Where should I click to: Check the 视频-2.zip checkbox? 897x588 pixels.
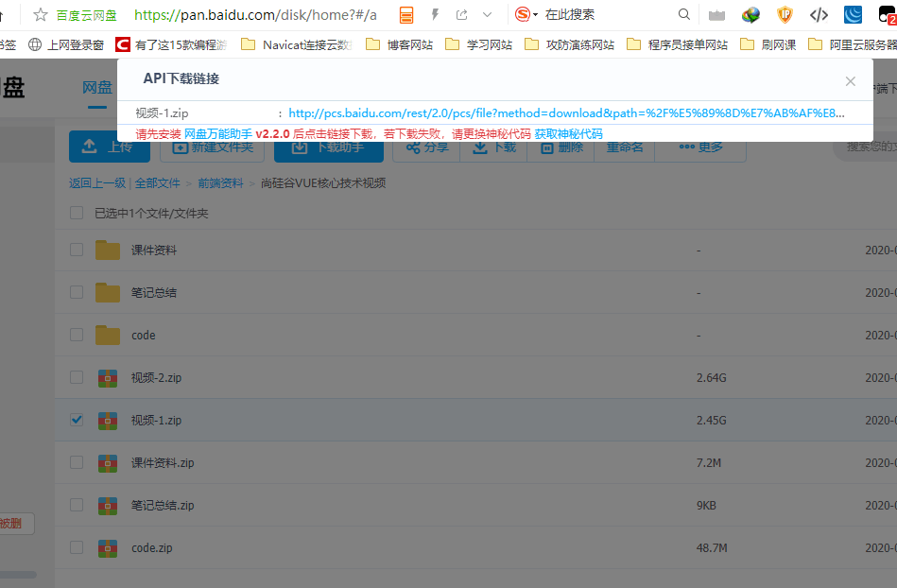click(x=76, y=377)
